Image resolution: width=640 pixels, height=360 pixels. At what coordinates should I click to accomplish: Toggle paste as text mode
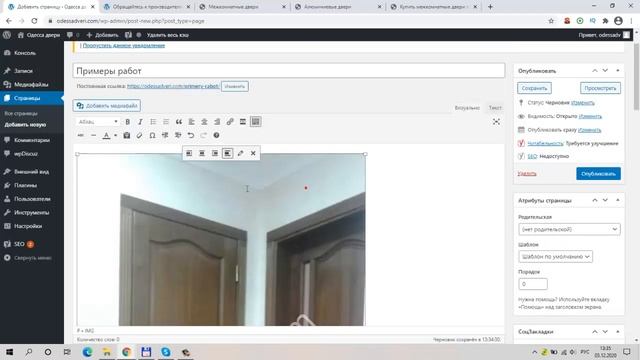[127, 135]
